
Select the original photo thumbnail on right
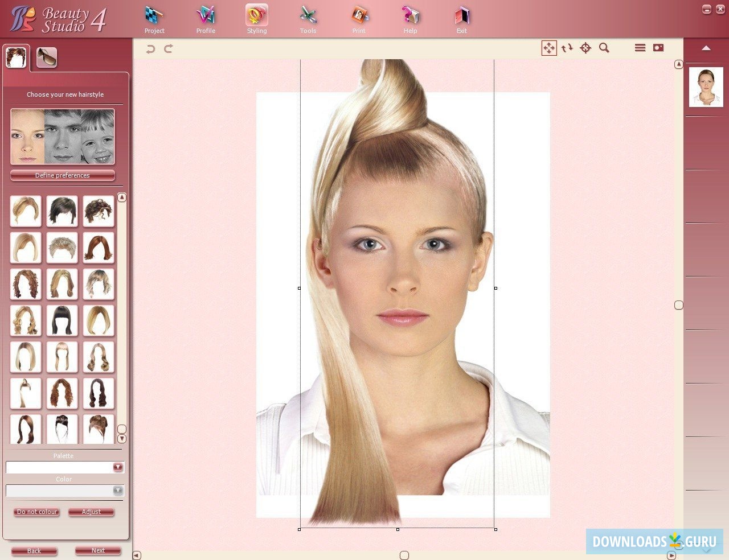[706, 87]
